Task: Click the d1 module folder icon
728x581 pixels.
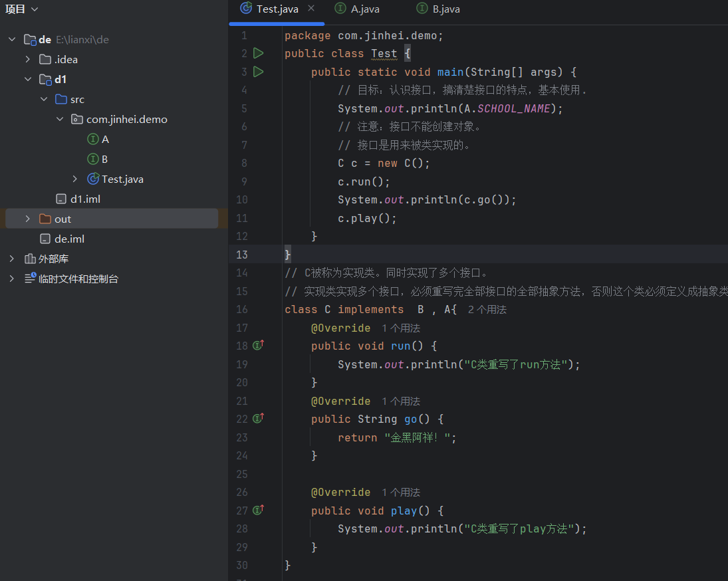Action: tap(45, 80)
